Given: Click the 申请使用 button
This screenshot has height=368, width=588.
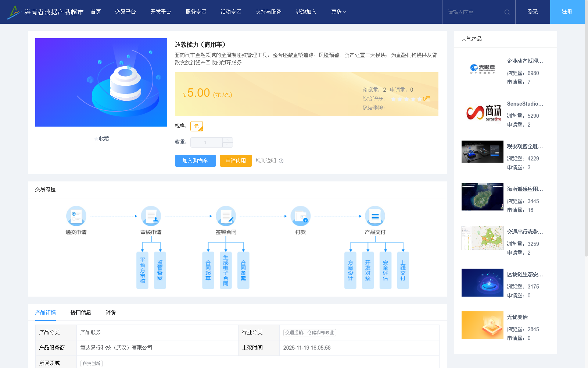Looking at the screenshot, I should pos(236,161).
